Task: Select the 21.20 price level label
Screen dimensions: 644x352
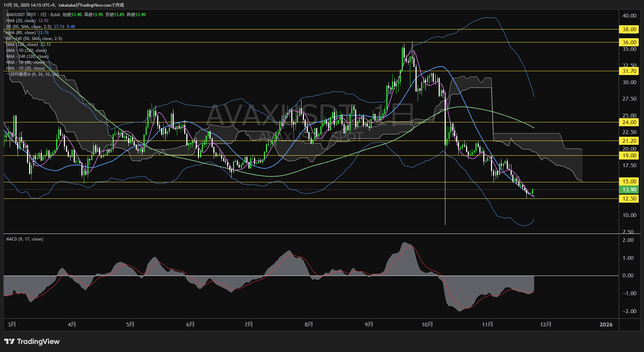Action: point(629,141)
